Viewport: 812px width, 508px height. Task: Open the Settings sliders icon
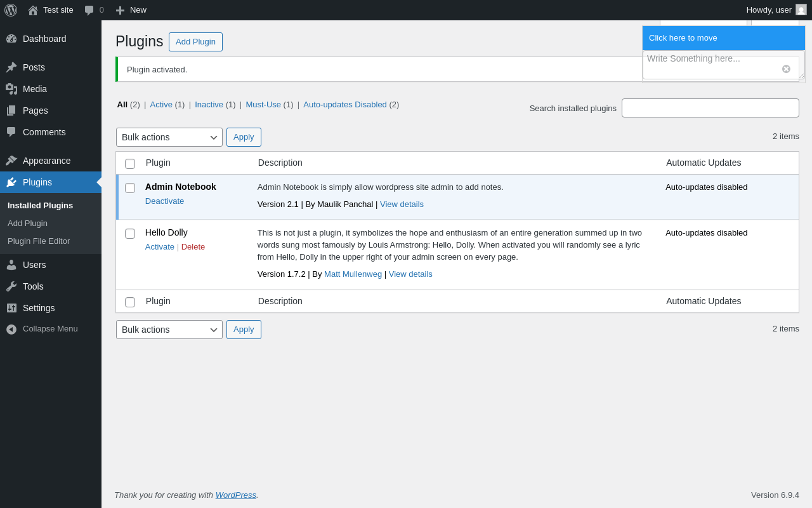[x=11, y=308]
